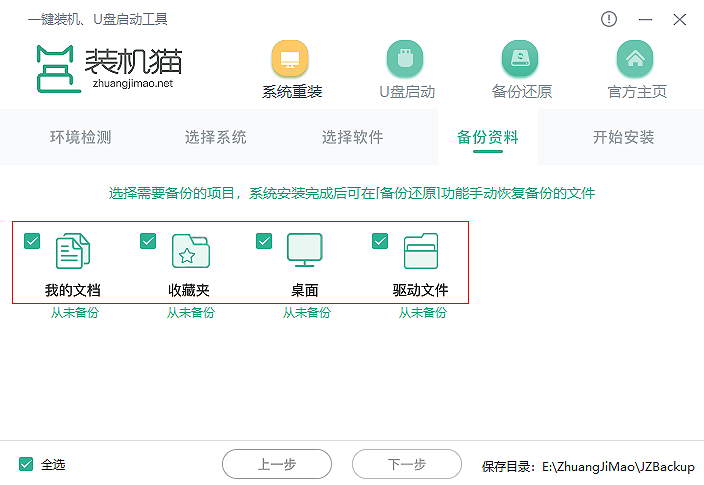
Task: Close the 装机猫 window
Action: click(680, 19)
